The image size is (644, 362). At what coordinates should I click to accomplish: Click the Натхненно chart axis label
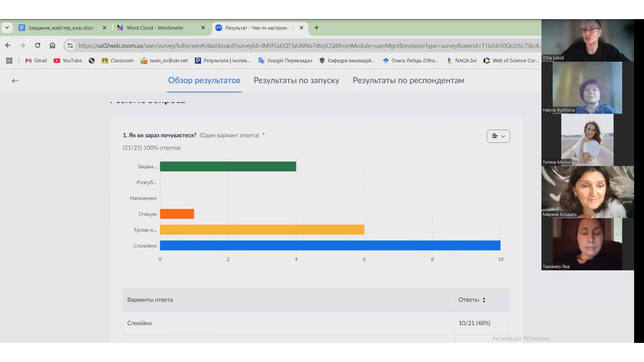[143, 198]
